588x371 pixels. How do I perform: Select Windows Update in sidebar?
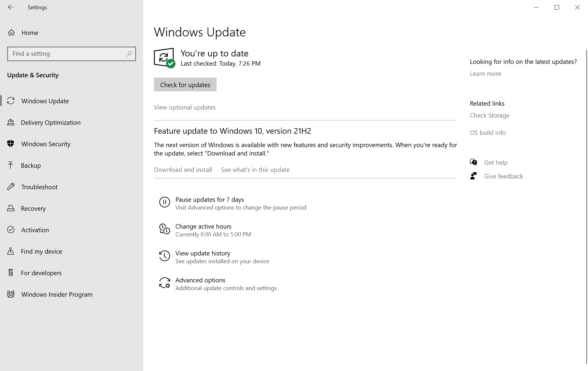click(x=45, y=101)
